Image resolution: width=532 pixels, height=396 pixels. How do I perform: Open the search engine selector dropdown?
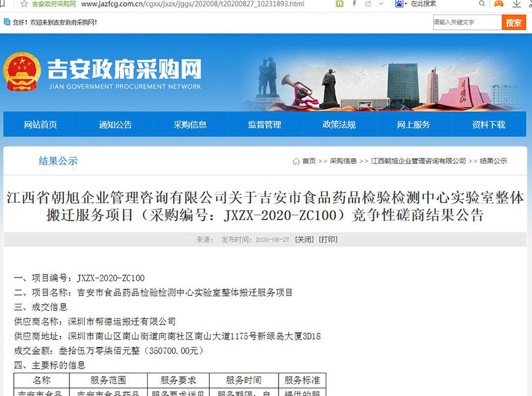pyautogui.click(x=406, y=4)
